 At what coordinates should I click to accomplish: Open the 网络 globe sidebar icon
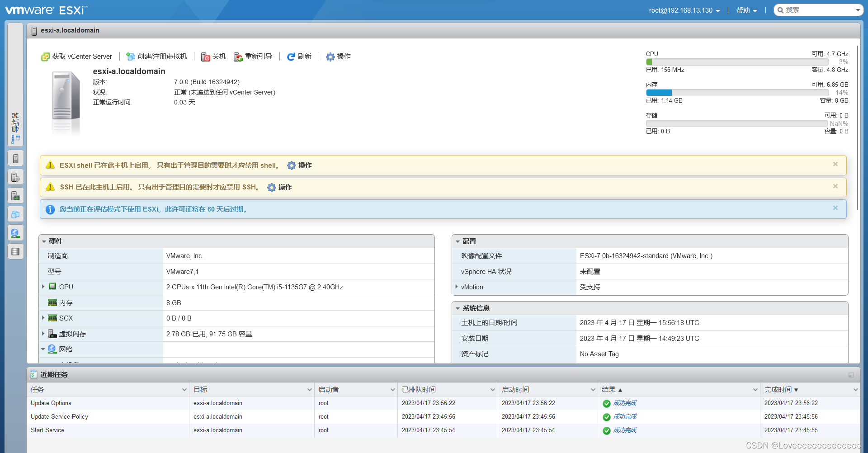[x=16, y=233]
